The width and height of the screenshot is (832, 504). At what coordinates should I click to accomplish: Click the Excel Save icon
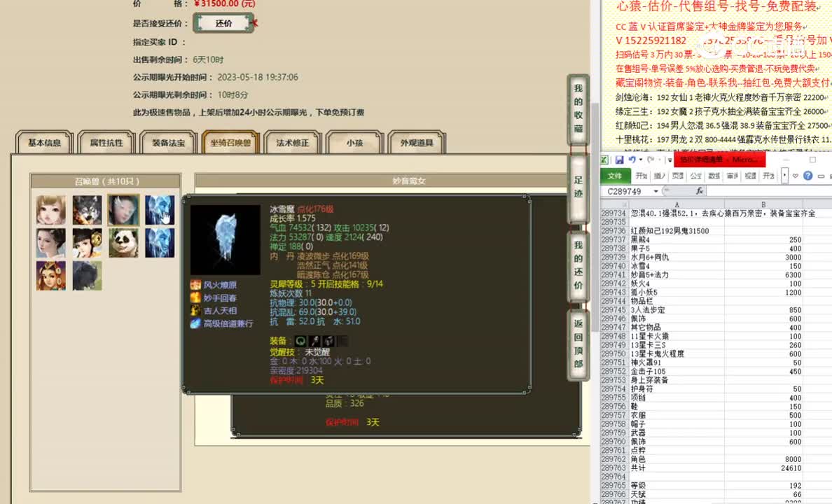[620, 159]
